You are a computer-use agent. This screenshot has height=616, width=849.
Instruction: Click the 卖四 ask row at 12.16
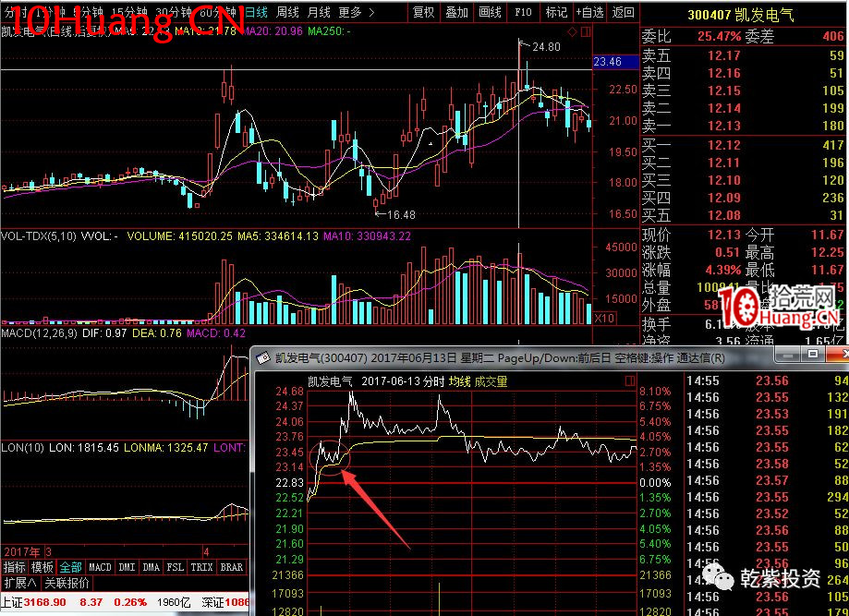click(x=744, y=73)
